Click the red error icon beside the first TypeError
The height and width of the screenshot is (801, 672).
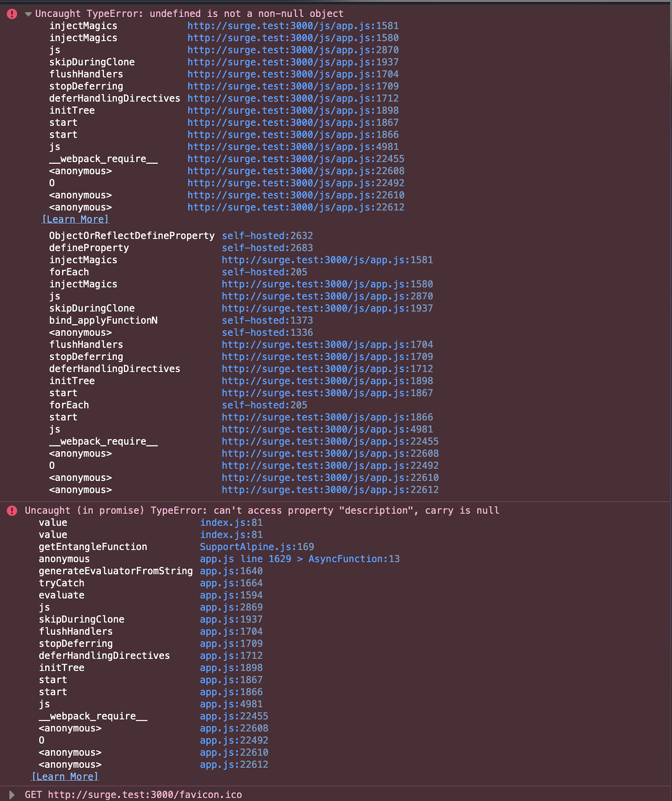coord(12,14)
